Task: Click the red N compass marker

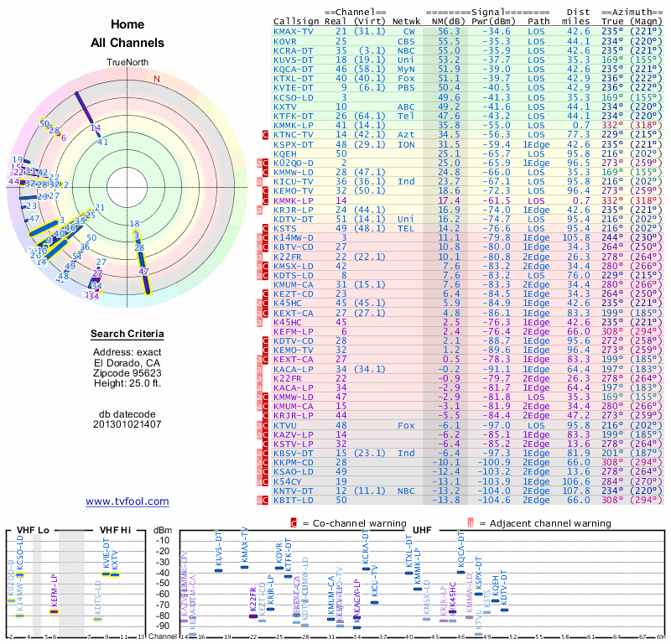Action: 157,79
